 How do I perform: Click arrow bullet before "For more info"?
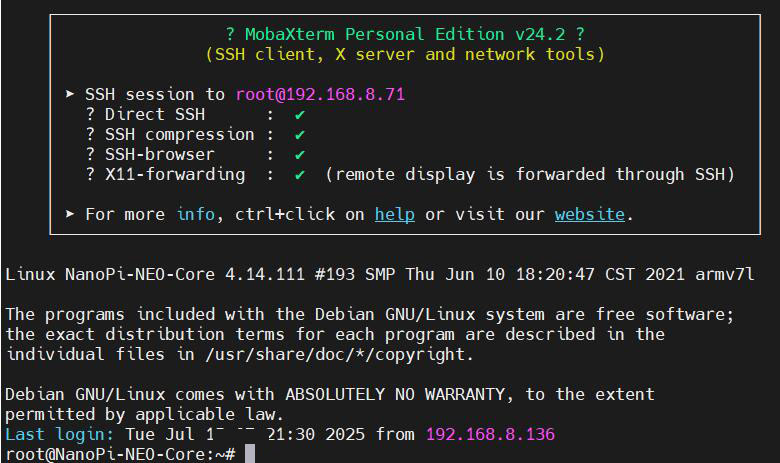point(70,214)
